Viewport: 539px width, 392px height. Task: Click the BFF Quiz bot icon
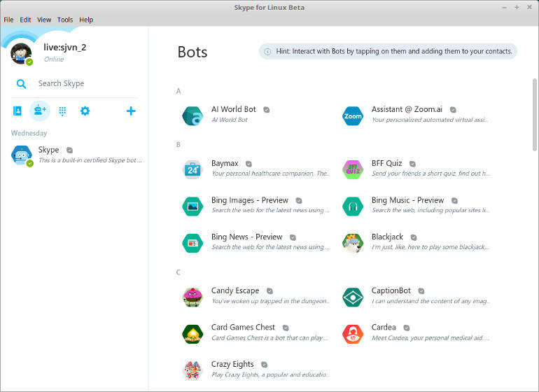(x=353, y=169)
